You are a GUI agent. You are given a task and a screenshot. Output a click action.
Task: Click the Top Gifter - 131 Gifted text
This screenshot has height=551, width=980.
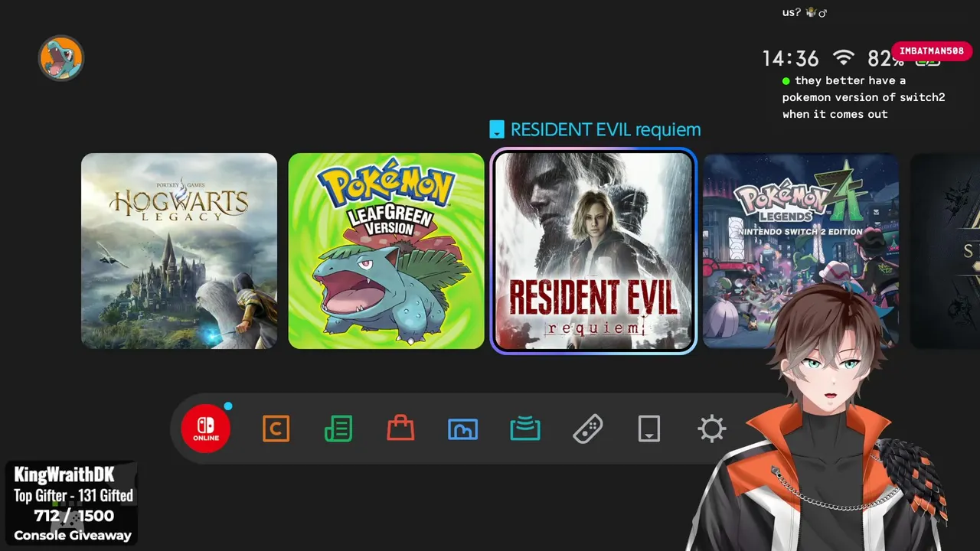(x=73, y=495)
